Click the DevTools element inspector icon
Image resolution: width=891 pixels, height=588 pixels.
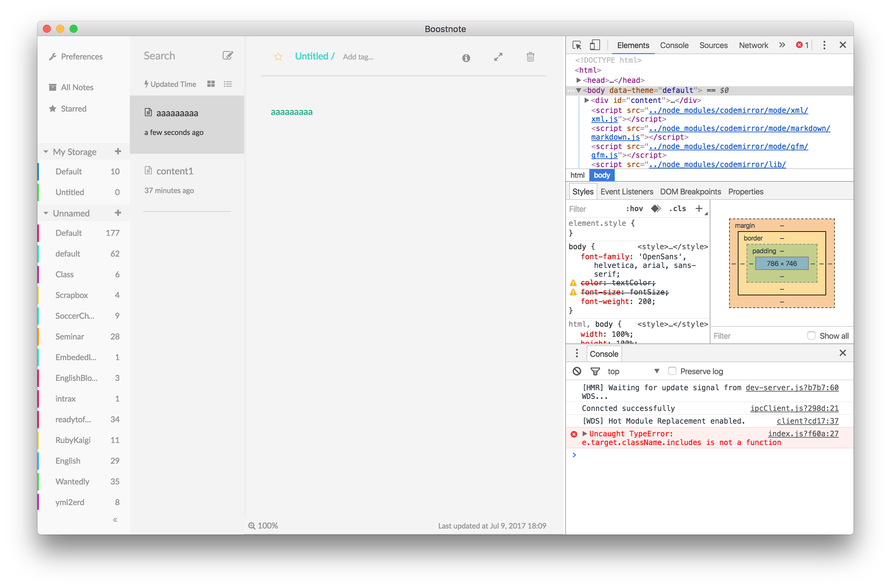click(577, 45)
